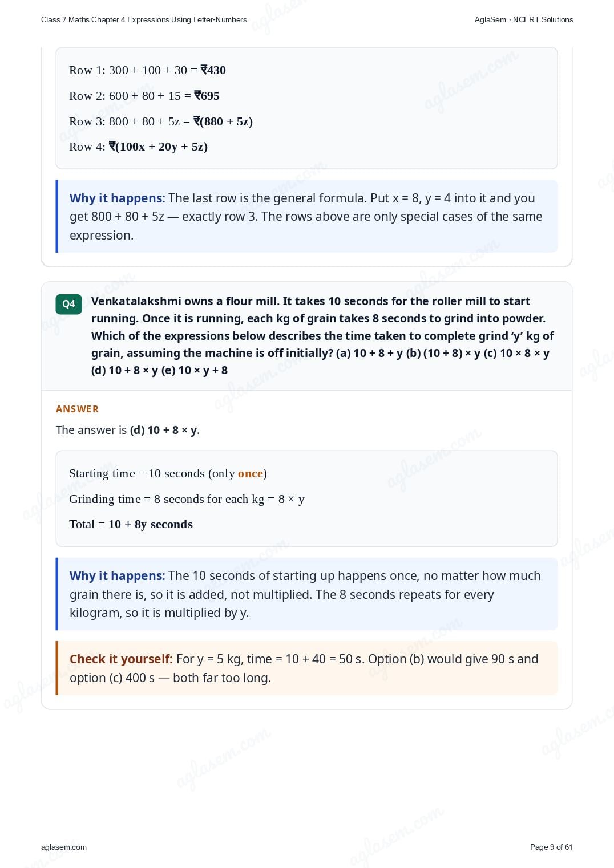Viewport: 614px width, 868px height.
Task: Click the bold answer (d) 10 + 8 × y
Action: [164, 430]
